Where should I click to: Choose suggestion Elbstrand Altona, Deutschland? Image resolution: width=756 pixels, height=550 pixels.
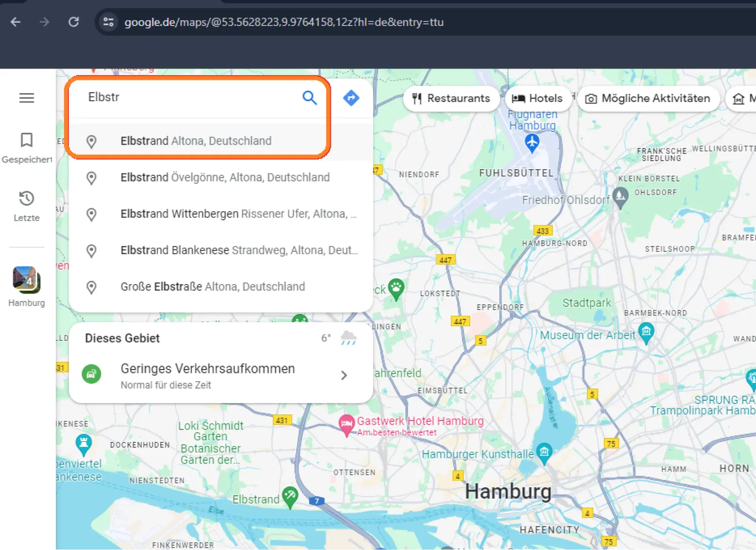pyautogui.click(x=221, y=141)
